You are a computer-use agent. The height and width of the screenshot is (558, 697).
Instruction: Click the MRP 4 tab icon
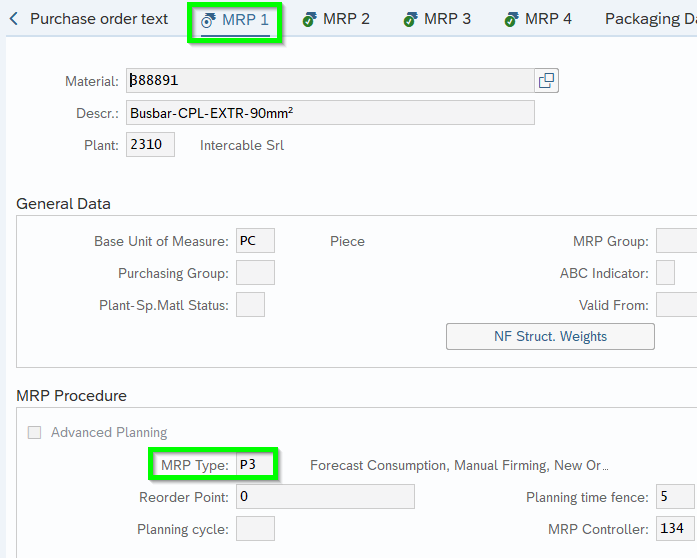pyautogui.click(x=511, y=20)
